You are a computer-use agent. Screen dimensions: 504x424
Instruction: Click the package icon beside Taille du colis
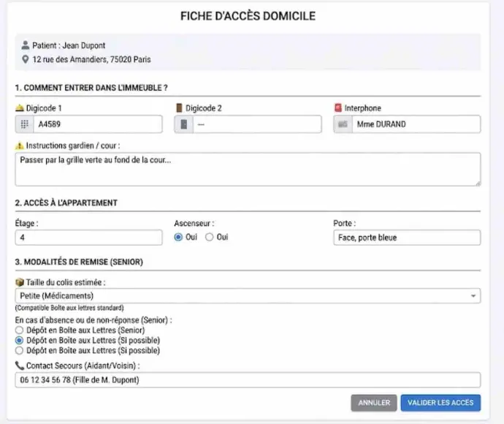click(19, 281)
